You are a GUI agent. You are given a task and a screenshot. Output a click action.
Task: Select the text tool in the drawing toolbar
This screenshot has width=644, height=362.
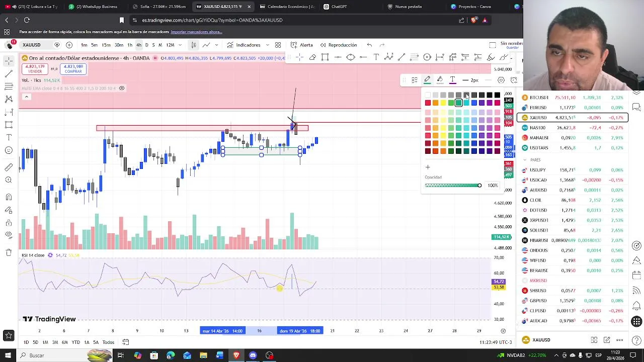coord(376,57)
